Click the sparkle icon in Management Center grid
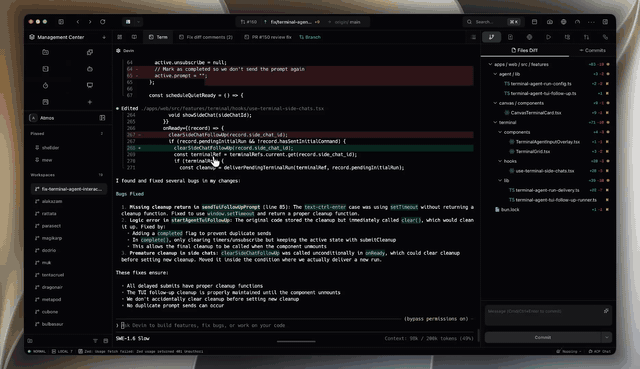The width and height of the screenshot is (640, 369). tap(90, 102)
